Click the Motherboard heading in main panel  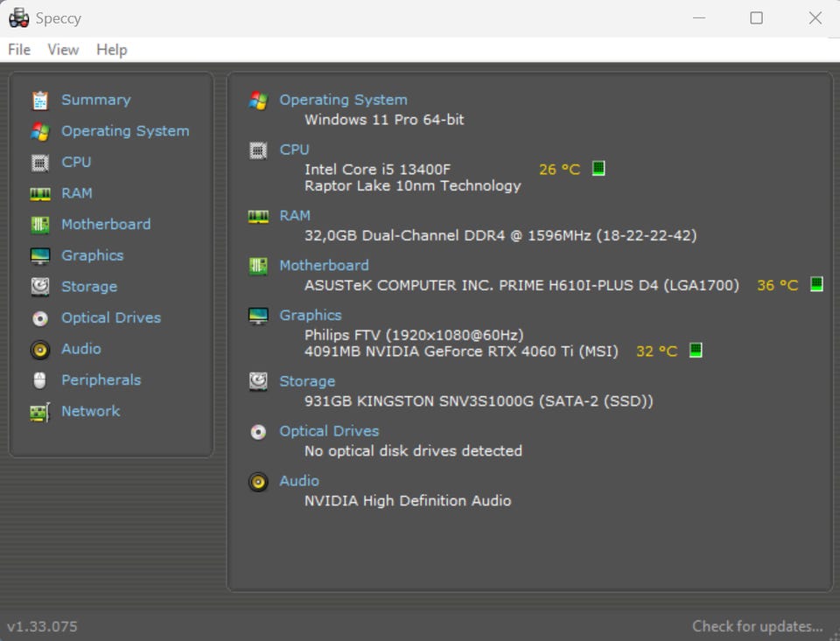[x=324, y=265]
